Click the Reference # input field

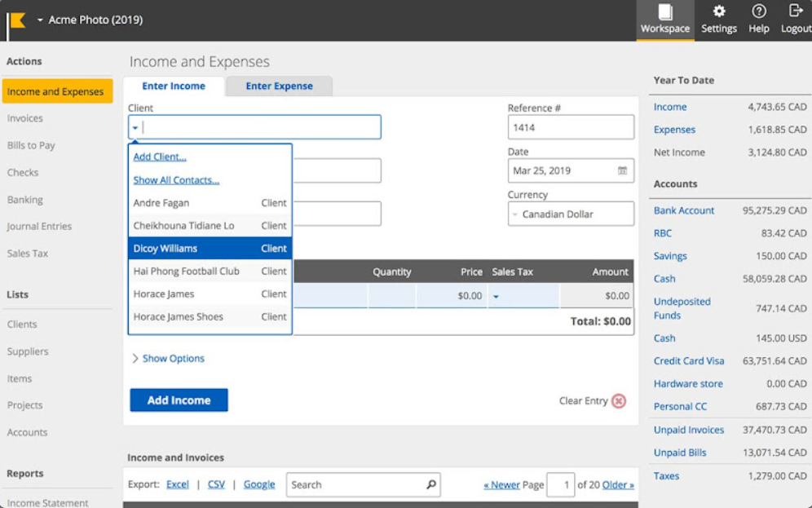pos(570,127)
